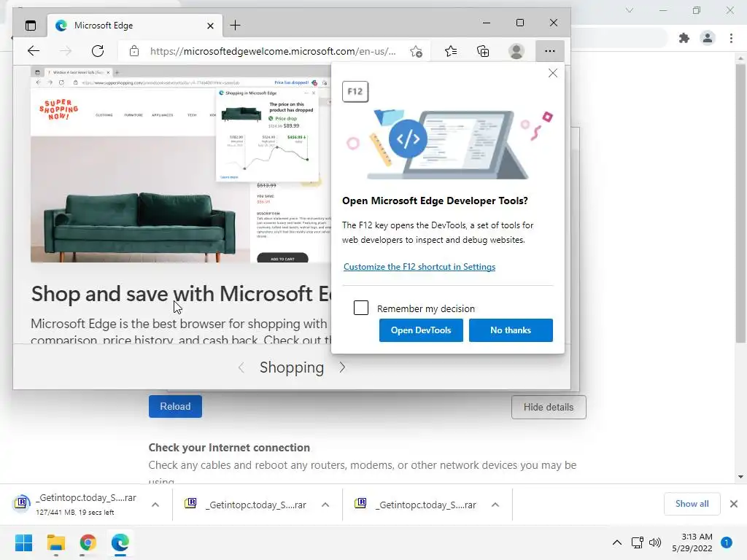Advance to next carousel slide
The width and height of the screenshot is (747, 560).
[342, 367]
